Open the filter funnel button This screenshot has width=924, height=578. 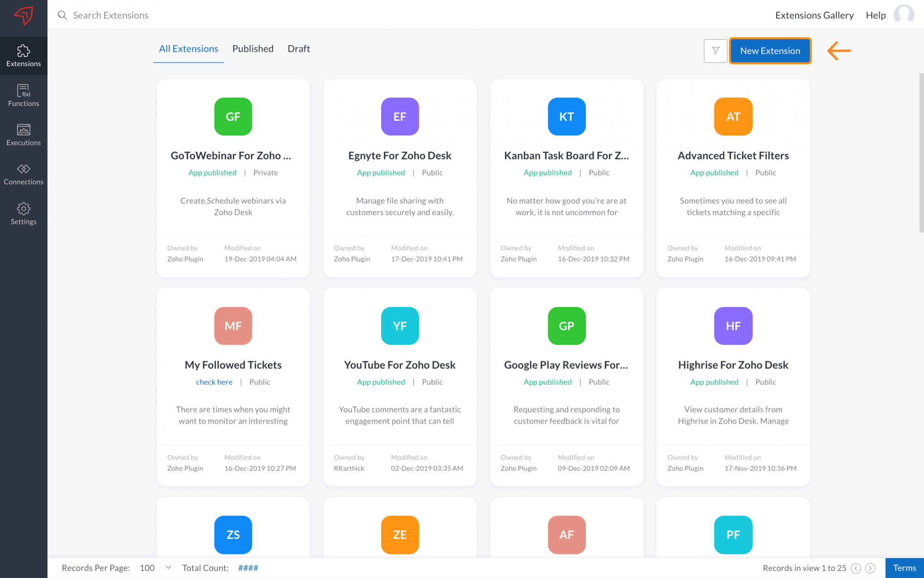[x=715, y=51]
